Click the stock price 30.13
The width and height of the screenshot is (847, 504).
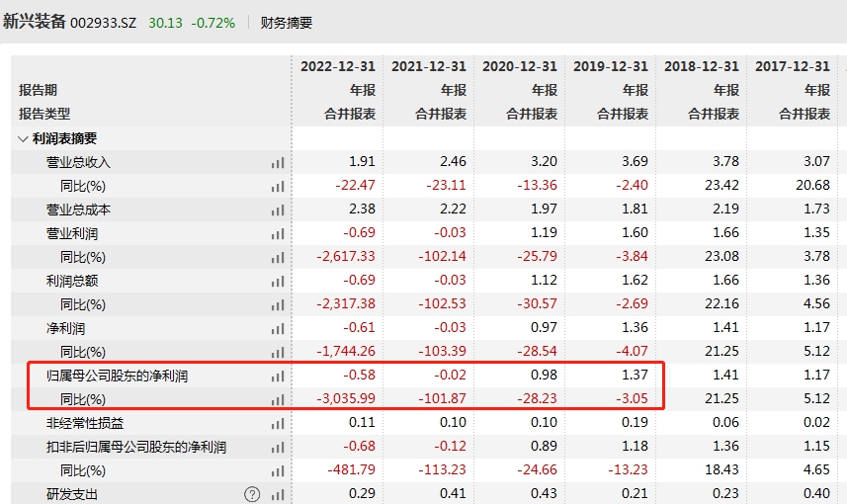(x=165, y=24)
